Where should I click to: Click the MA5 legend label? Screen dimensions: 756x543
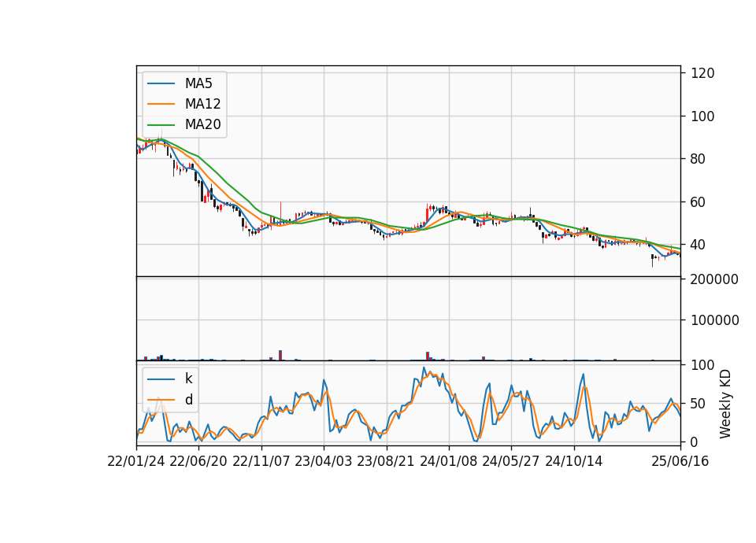tap(198, 83)
